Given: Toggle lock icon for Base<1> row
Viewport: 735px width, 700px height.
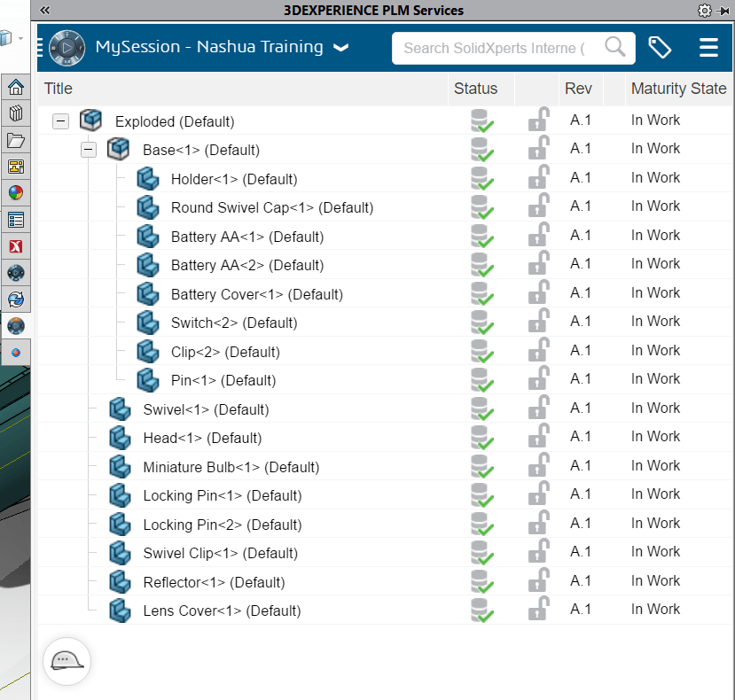Looking at the screenshot, I should pos(538,149).
